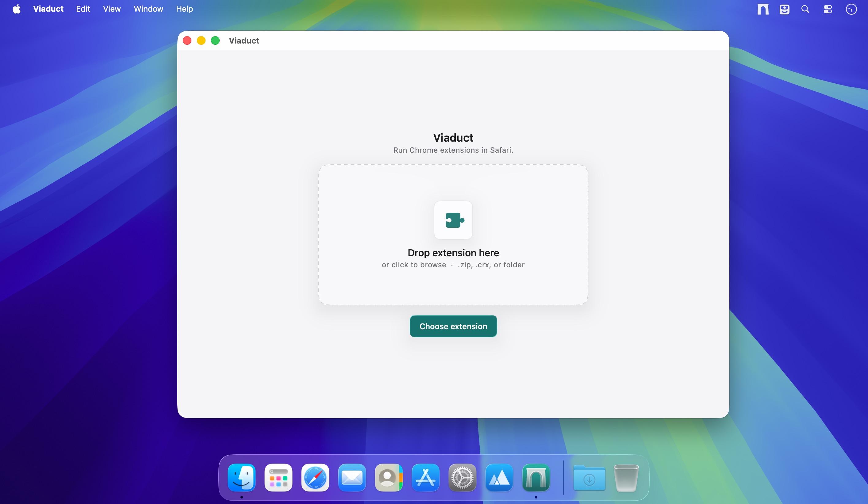Open the Viaduct application menu
The image size is (868, 504).
[48, 9]
